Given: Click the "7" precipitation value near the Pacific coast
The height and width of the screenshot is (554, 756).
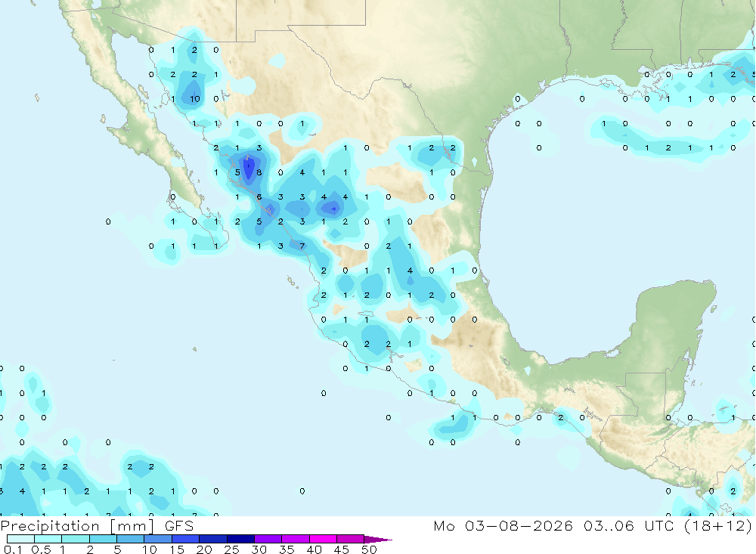Looking at the screenshot, I should tap(302, 246).
